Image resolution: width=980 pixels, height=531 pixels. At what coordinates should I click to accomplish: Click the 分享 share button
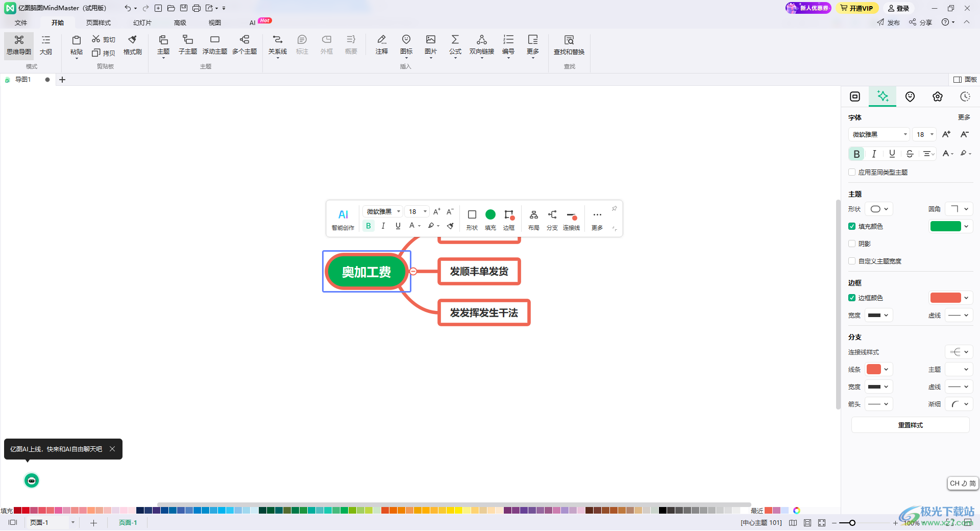[x=921, y=22]
